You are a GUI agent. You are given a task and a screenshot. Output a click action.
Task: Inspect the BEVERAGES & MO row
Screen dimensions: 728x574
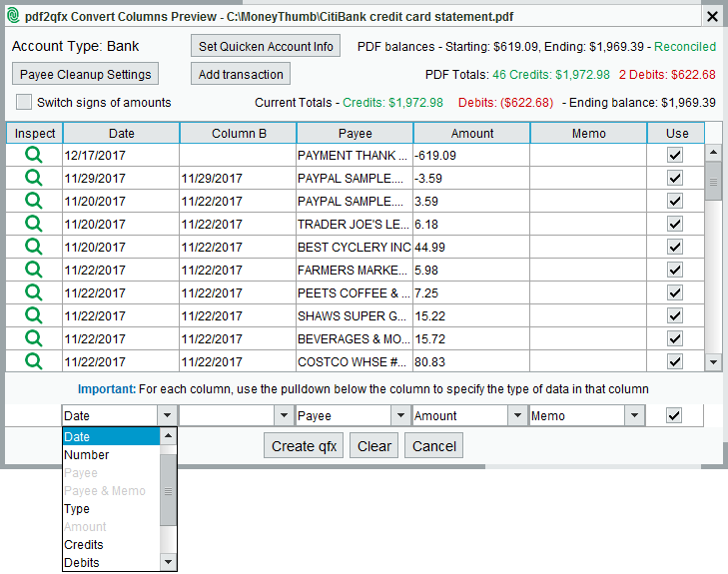(x=33, y=338)
